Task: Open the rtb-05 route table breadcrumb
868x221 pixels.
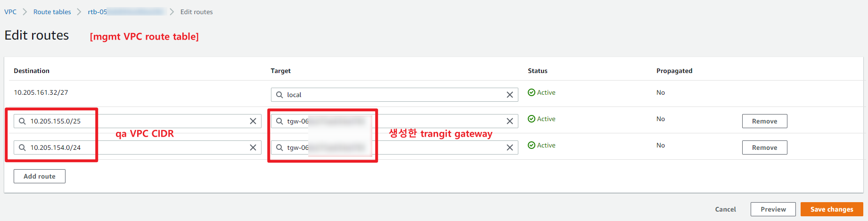Action: point(98,12)
